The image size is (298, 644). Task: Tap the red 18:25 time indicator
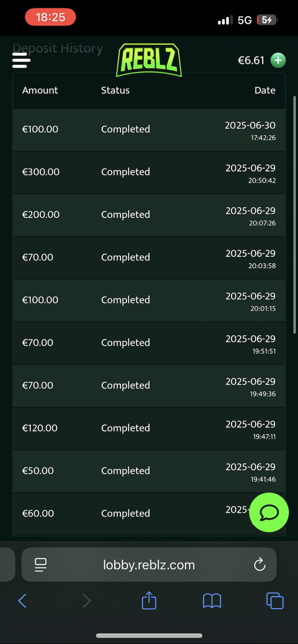(x=50, y=17)
